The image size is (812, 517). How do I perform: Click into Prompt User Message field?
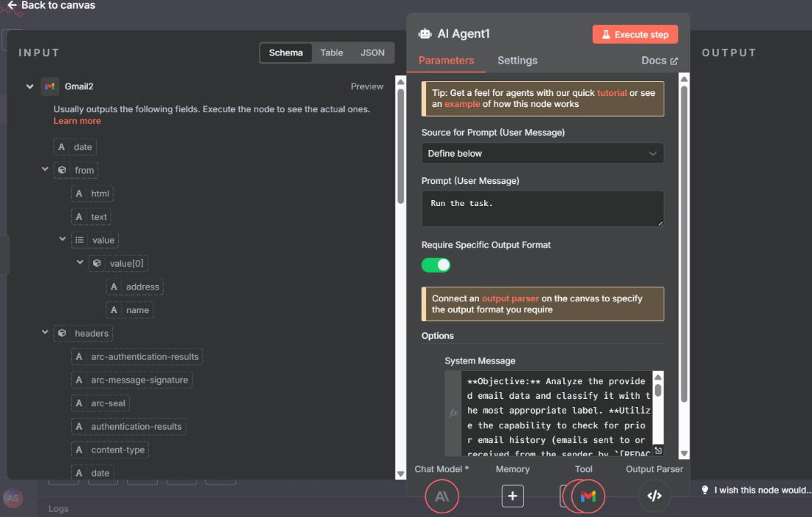pos(542,208)
